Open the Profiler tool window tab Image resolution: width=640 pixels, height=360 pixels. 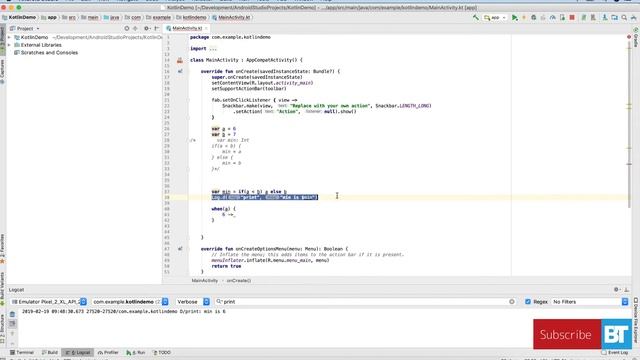[108, 352]
